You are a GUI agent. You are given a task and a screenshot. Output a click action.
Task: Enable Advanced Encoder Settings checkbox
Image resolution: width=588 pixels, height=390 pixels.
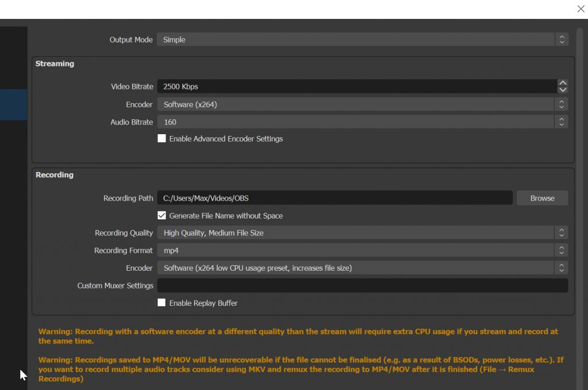tap(162, 139)
